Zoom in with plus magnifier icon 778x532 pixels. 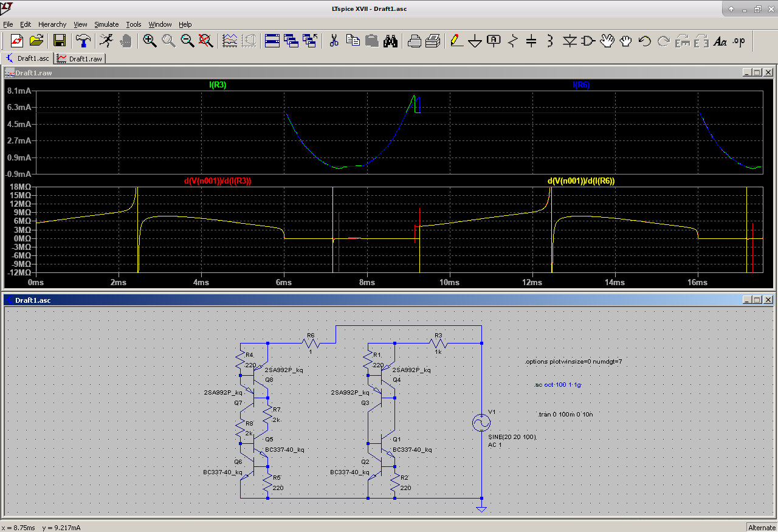tap(150, 41)
